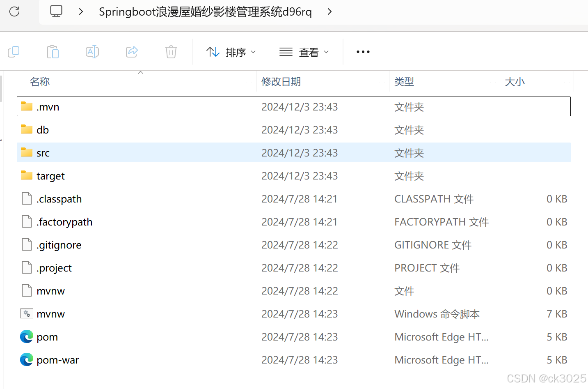
Task: Click the src folder date 2024/12/3 23:43
Action: point(300,153)
